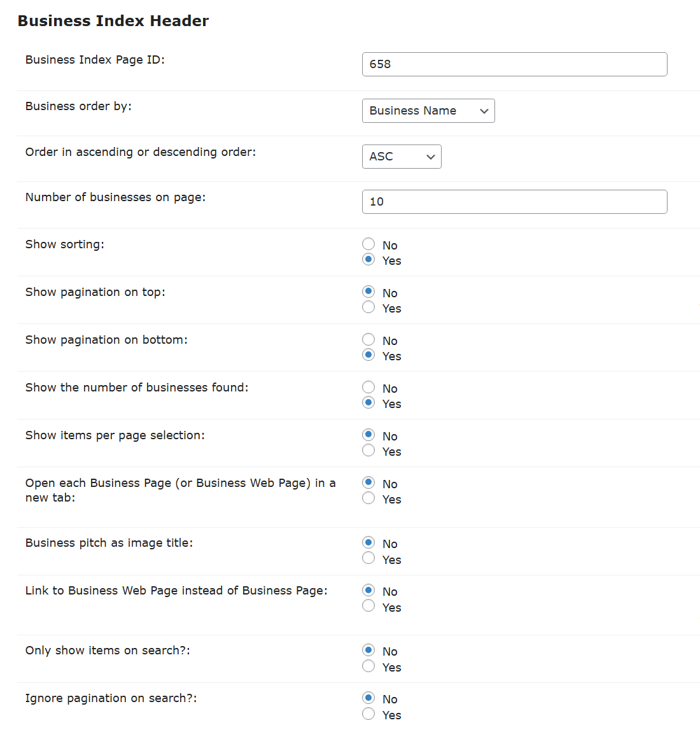Screen dimensions: 700x732
Task: Select Yes for Only show items on search
Action: pyautogui.click(x=368, y=666)
